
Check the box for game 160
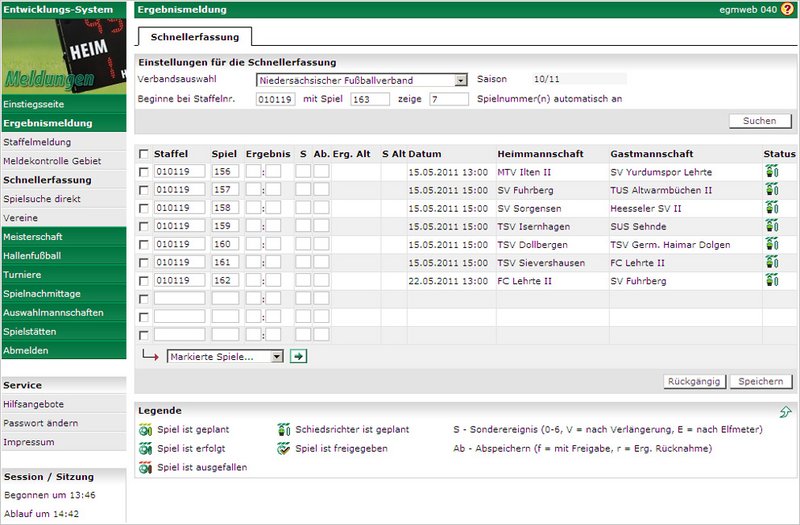144,244
